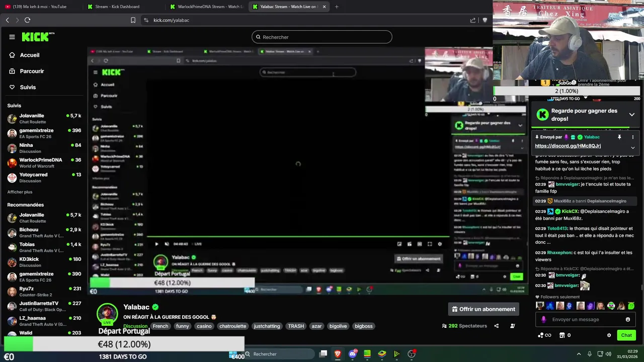This screenshot has width=644, height=362.
Task: Select the casino tag
Action: (x=204, y=326)
